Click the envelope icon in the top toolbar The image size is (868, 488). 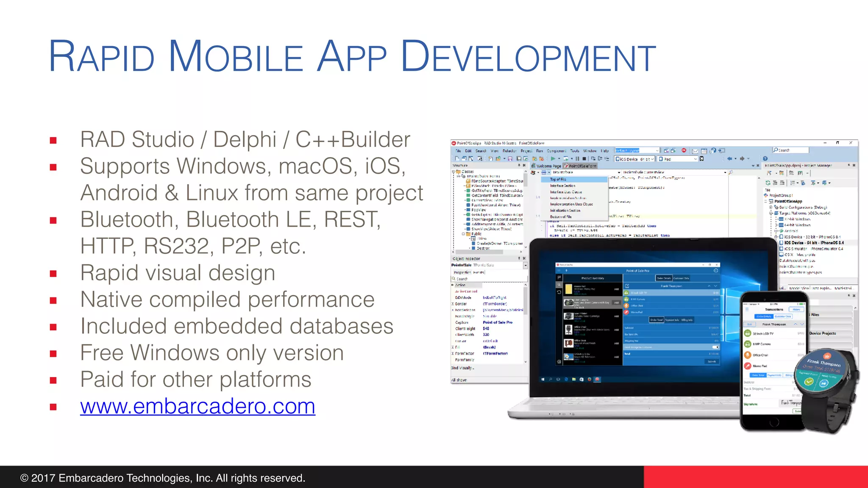coord(695,151)
